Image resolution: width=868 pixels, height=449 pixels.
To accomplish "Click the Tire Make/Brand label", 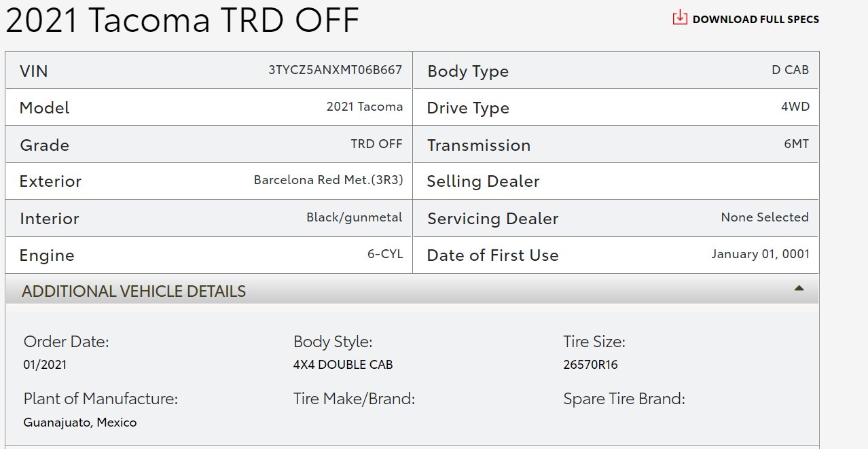I will click(x=354, y=399).
